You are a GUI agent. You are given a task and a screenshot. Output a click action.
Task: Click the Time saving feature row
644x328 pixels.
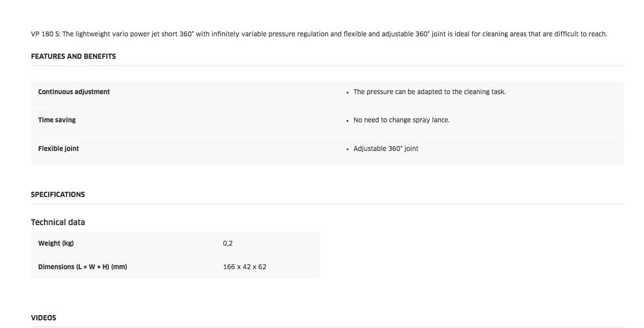(x=327, y=120)
